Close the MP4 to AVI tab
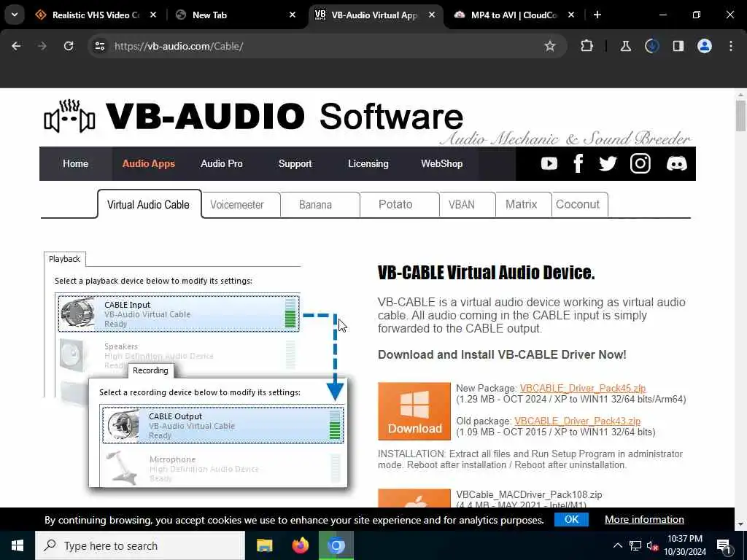747x560 pixels. click(x=571, y=15)
